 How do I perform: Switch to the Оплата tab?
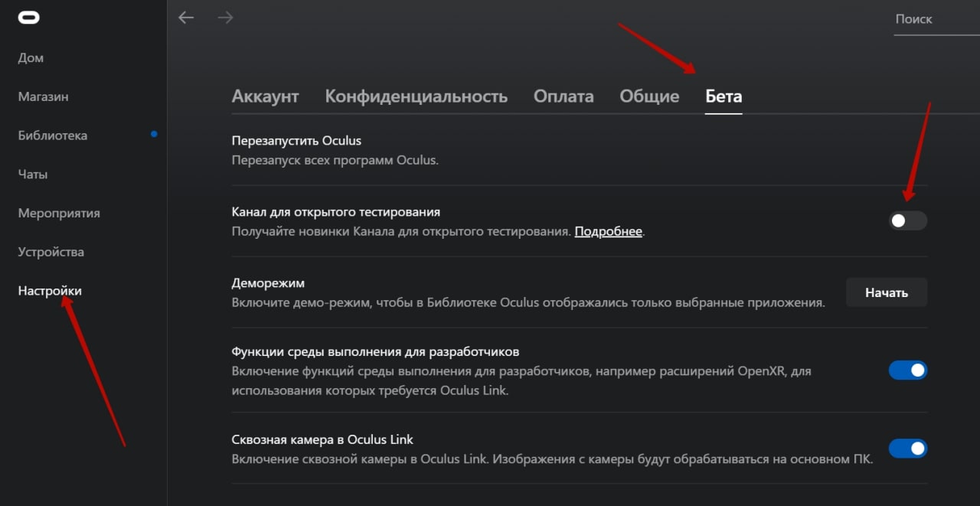pyautogui.click(x=563, y=96)
